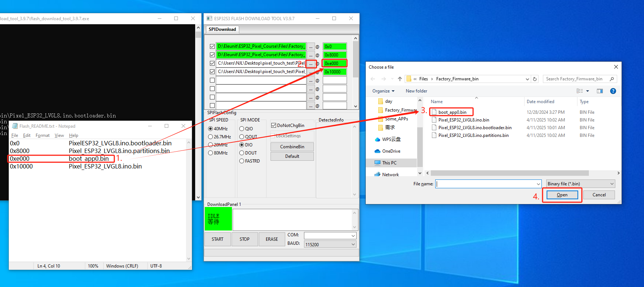
Task: Select FASTRD SPI mode
Action: click(242, 161)
